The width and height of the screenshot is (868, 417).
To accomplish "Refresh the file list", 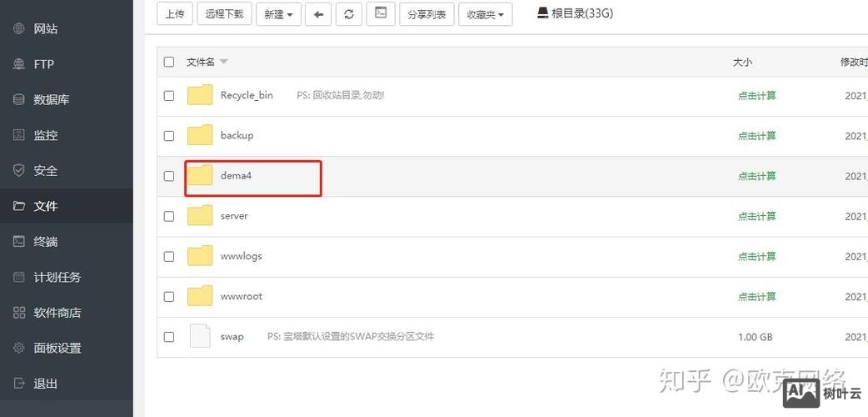I will (x=349, y=14).
